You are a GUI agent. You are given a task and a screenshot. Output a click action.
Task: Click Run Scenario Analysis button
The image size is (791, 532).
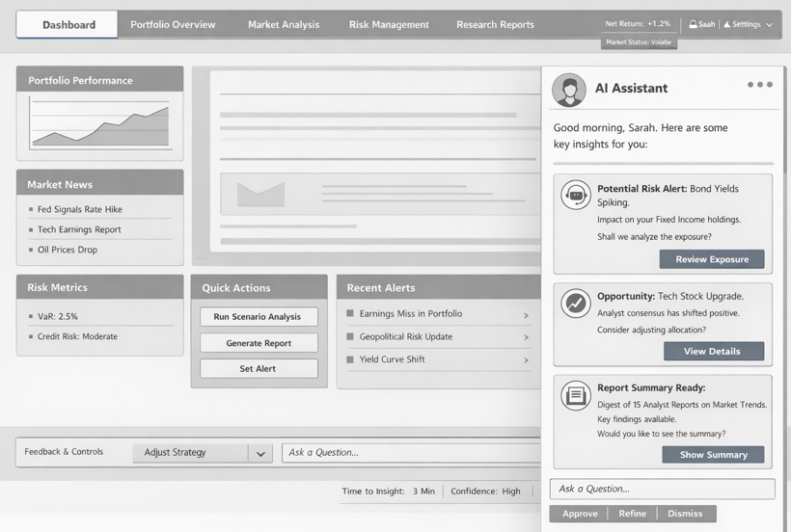[x=258, y=317]
